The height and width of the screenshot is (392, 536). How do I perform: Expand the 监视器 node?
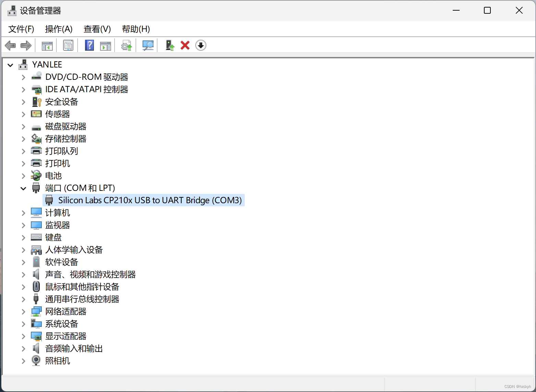[23, 225]
